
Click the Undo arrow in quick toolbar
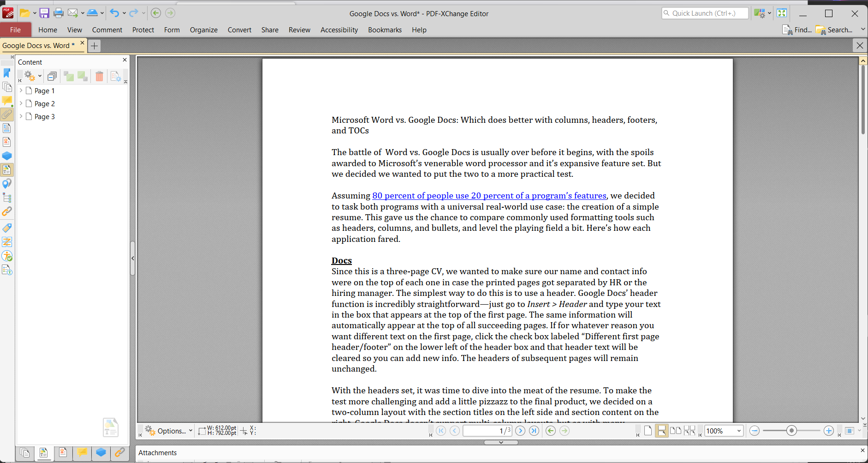[114, 13]
